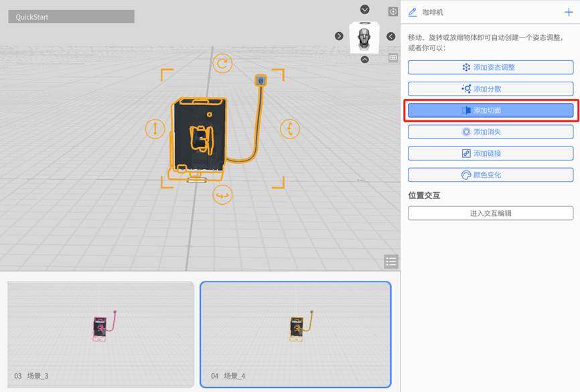
Task: Click the tilt rotation gizmo beside the cable
Action: click(x=289, y=129)
